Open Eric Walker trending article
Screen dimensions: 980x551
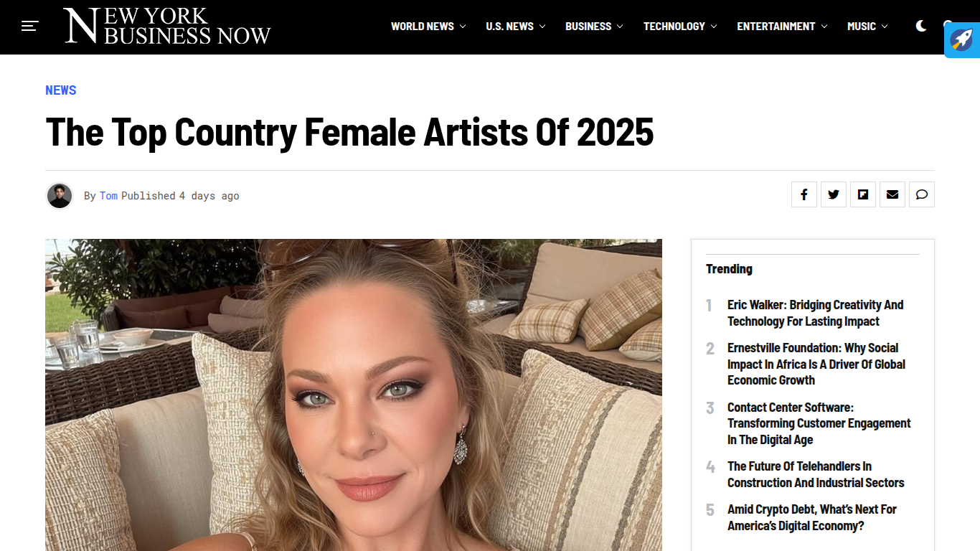[815, 313]
